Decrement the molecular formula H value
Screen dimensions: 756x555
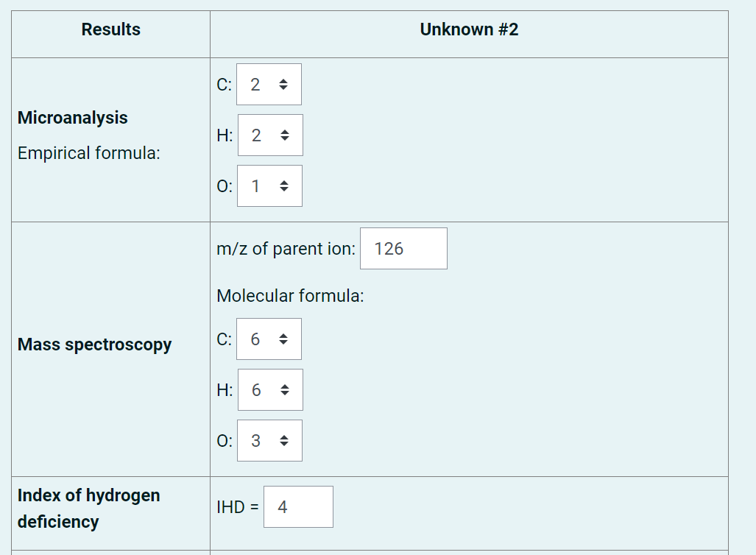coord(286,394)
